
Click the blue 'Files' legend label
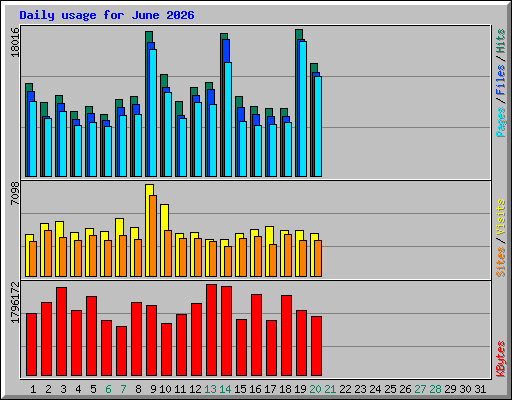tap(501, 80)
